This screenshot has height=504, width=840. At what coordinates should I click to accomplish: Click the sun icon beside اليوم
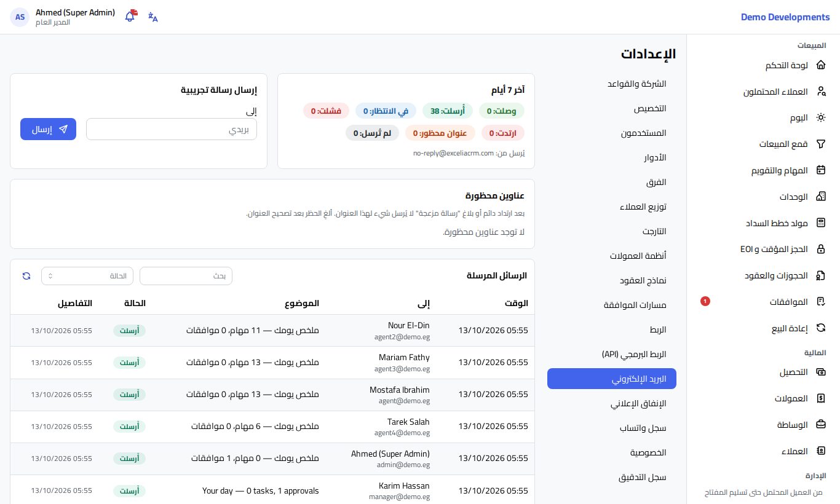click(x=820, y=118)
